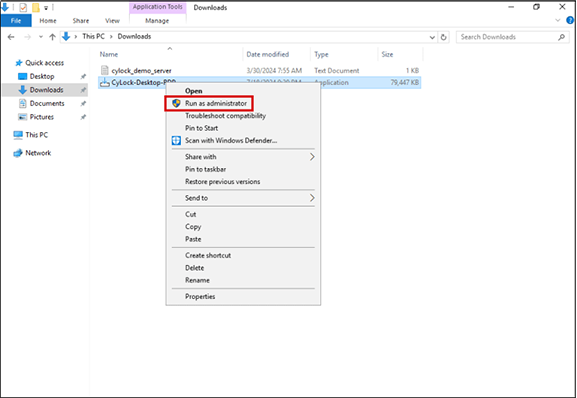This screenshot has width=577, height=398.
Task: Click the UAC shield icon
Action: pos(176,103)
